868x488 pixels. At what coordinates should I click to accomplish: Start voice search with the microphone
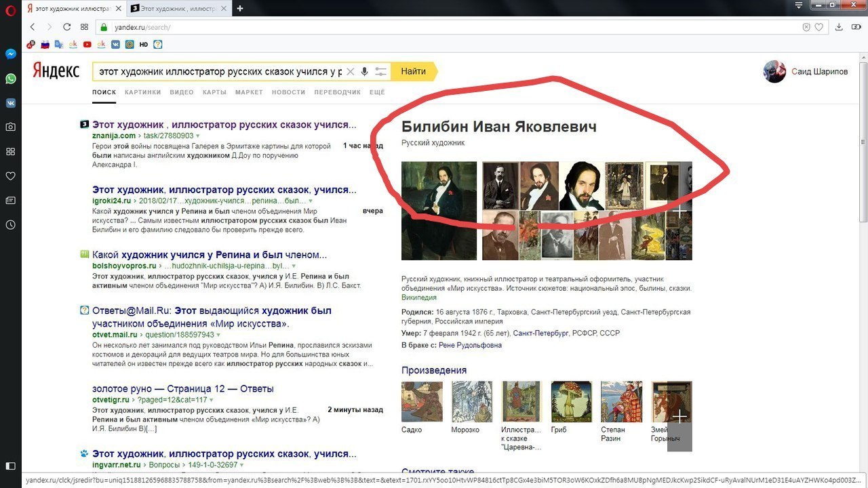365,71
